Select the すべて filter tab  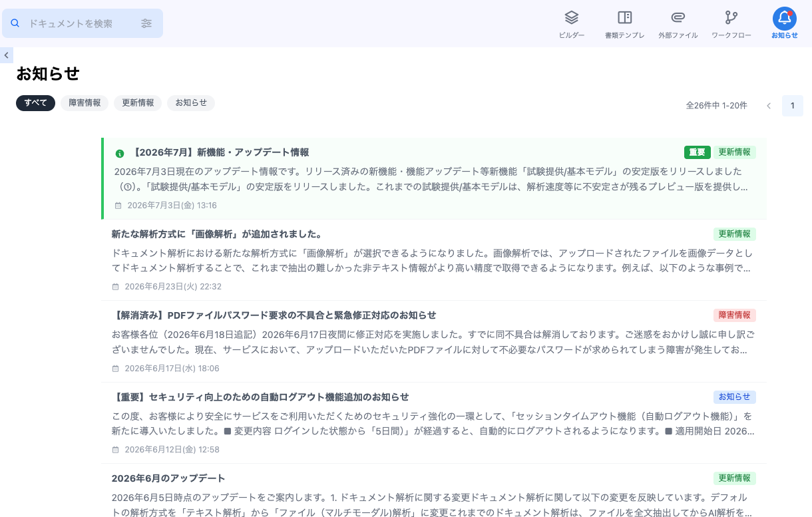click(x=35, y=103)
